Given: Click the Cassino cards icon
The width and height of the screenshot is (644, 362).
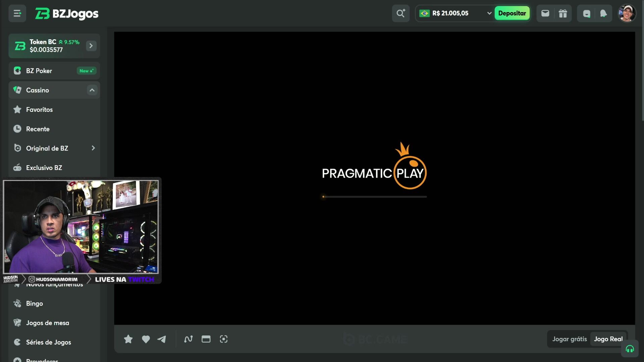Looking at the screenshot, I should (x=17, y=90).
